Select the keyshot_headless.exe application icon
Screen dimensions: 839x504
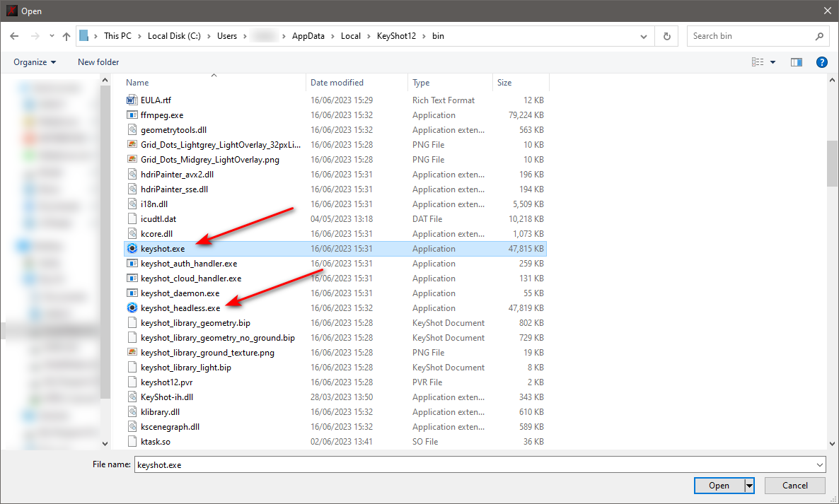point(132,308)
